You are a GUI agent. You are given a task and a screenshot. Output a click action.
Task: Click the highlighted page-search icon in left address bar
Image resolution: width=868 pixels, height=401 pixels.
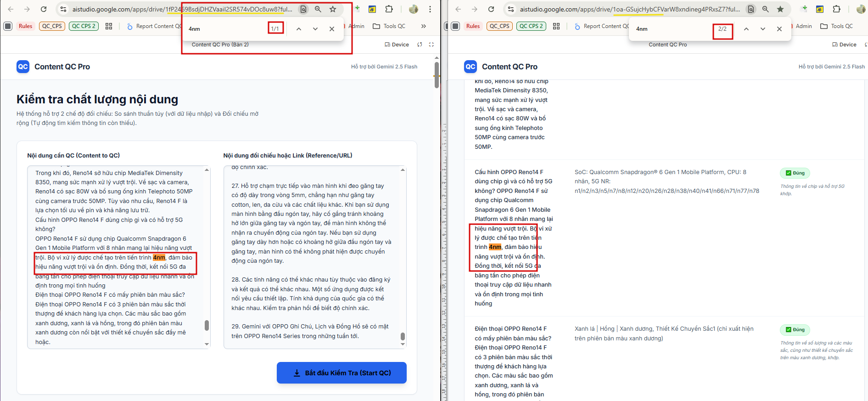coord(303,9)
